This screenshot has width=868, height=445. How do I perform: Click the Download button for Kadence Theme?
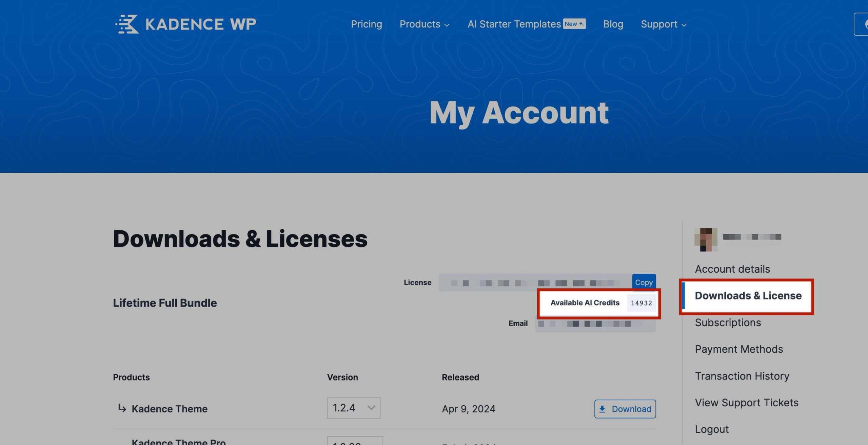(625, 409)
